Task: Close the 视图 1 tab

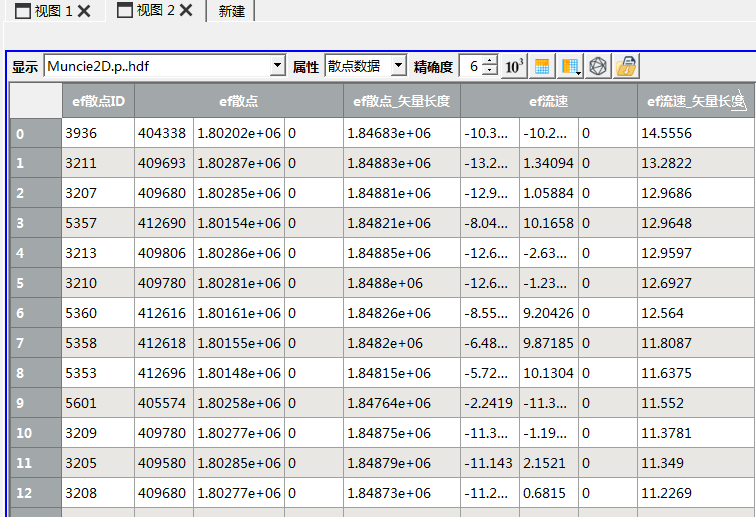Action: pyautogui.click(x=84, y=11)
